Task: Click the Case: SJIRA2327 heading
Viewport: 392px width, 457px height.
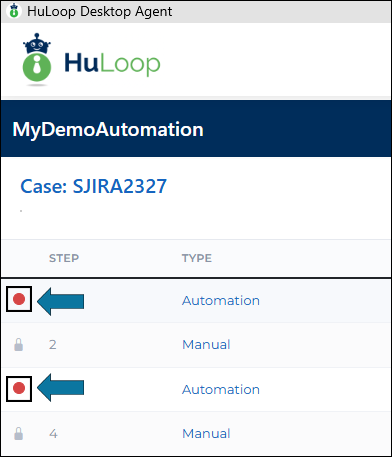Action: pos(93,186)
